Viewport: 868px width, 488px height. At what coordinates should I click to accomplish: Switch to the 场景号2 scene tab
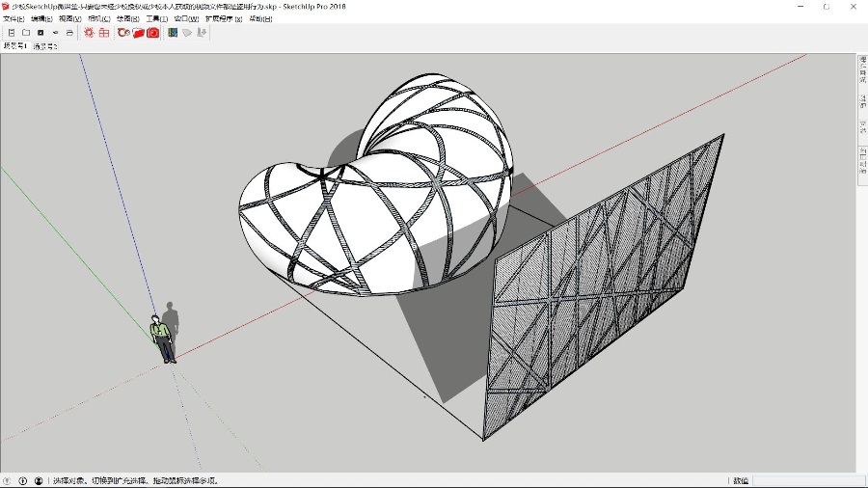coord(44,46)
